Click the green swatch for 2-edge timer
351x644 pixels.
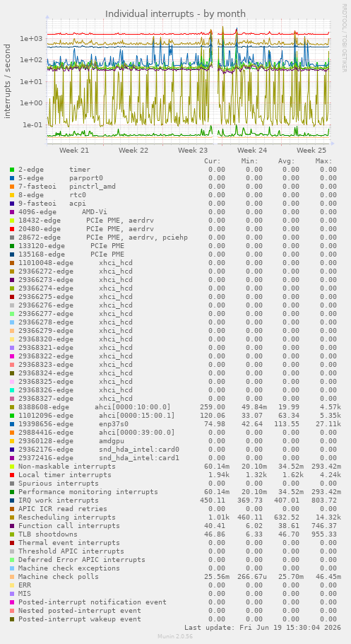tap(12, 170)
